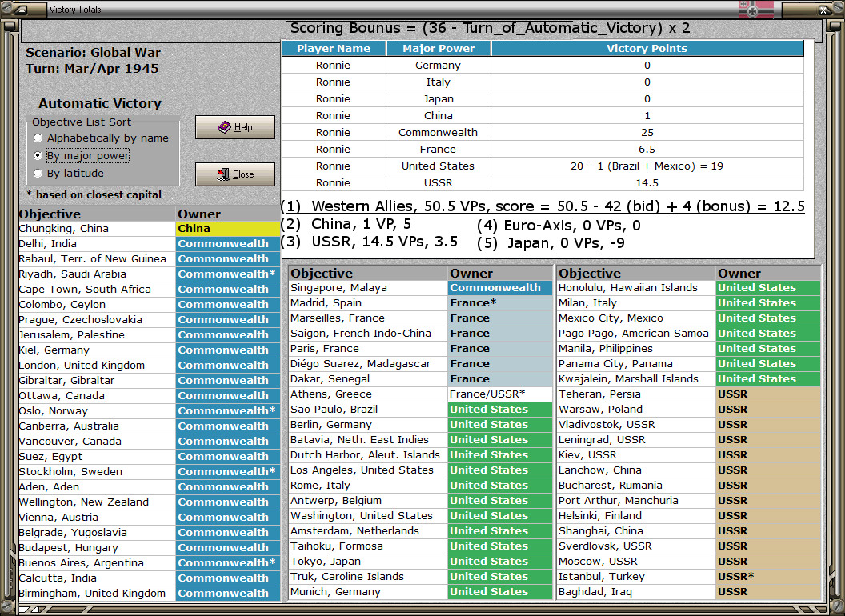The image size is (845, 616).
Task: Click United States owner cell for Milan
Action: pos(768,303)
